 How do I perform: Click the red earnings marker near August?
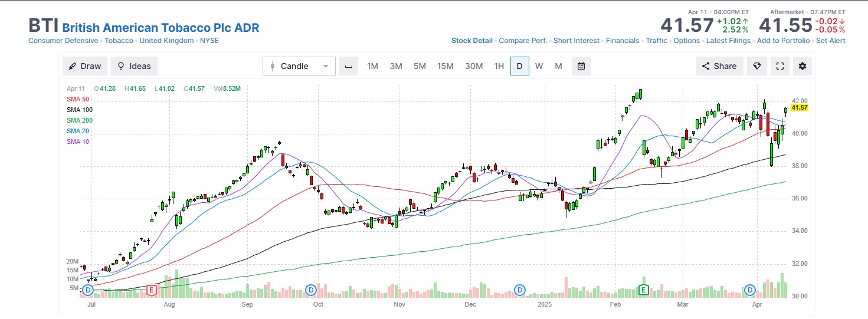click(x=152, y=290)
